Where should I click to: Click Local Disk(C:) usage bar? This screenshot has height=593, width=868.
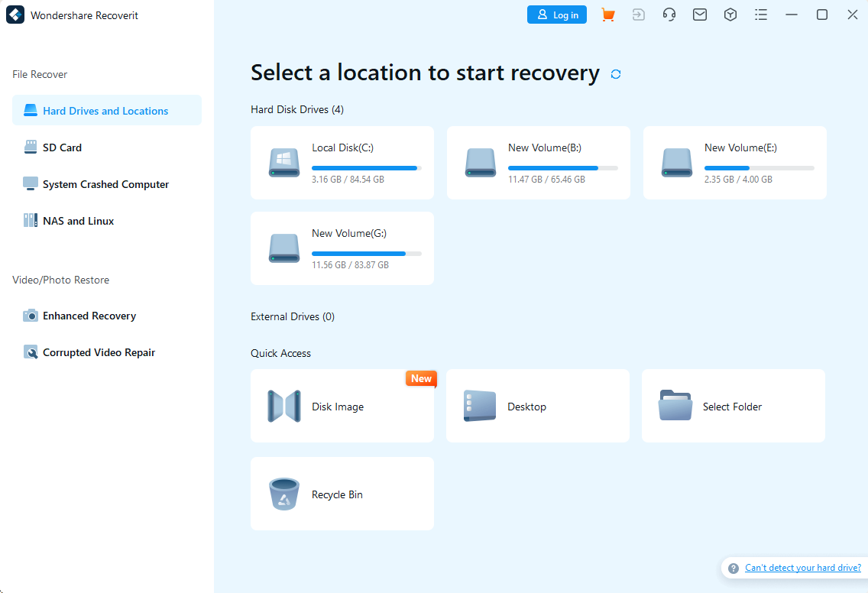[367, 168]
